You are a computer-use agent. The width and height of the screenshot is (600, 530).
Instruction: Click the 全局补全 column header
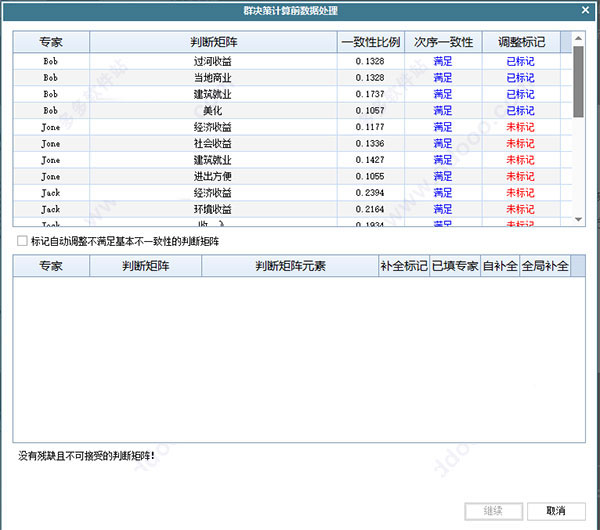545,266
